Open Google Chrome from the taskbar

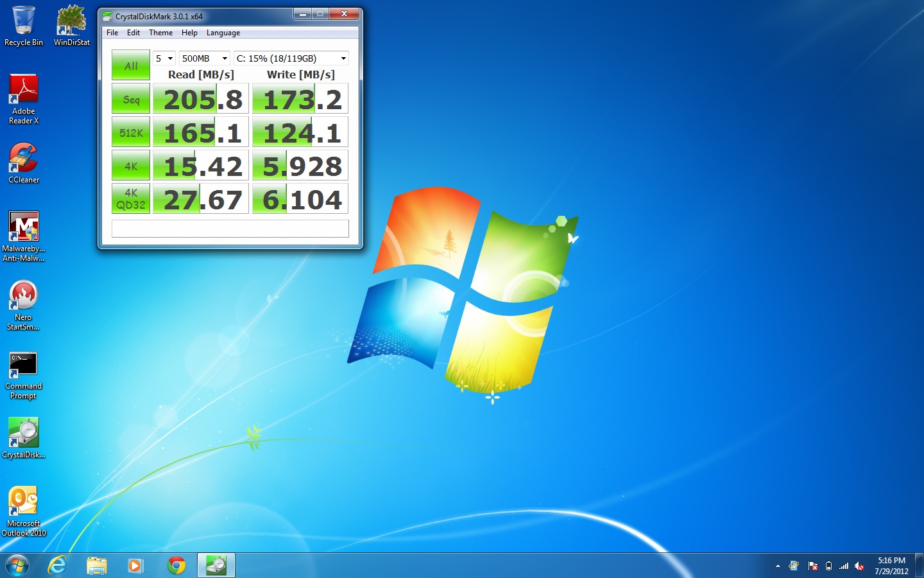(176, 565)
